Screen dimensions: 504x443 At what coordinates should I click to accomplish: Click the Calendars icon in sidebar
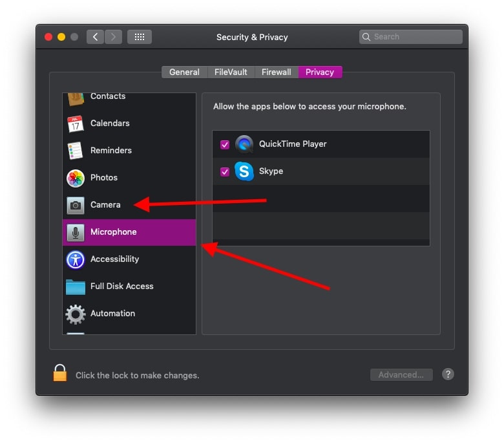click(75, 124)
